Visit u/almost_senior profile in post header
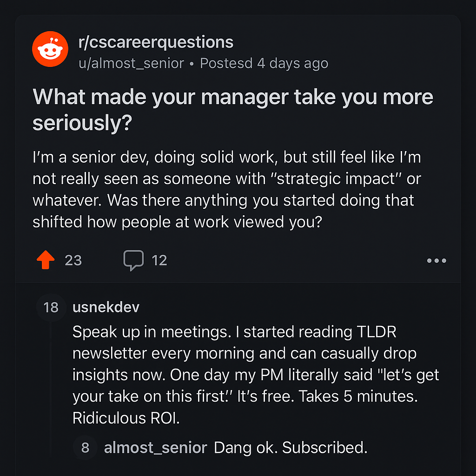 point(131,63)
